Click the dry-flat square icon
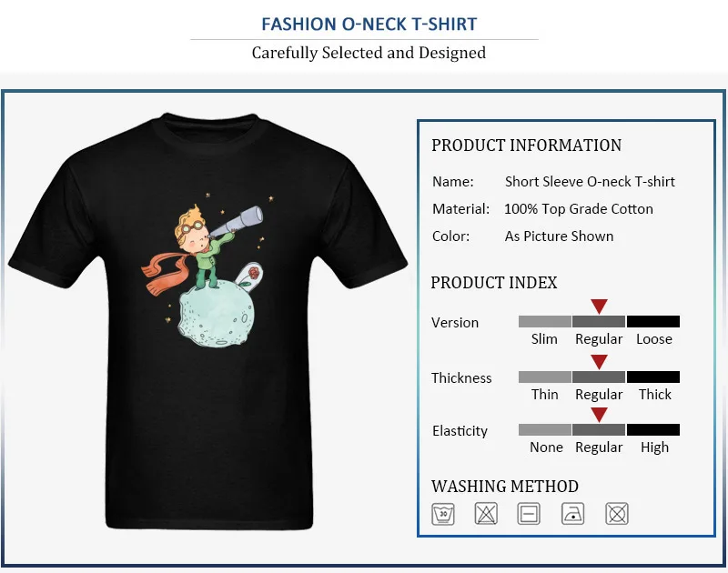 [529, 514]
